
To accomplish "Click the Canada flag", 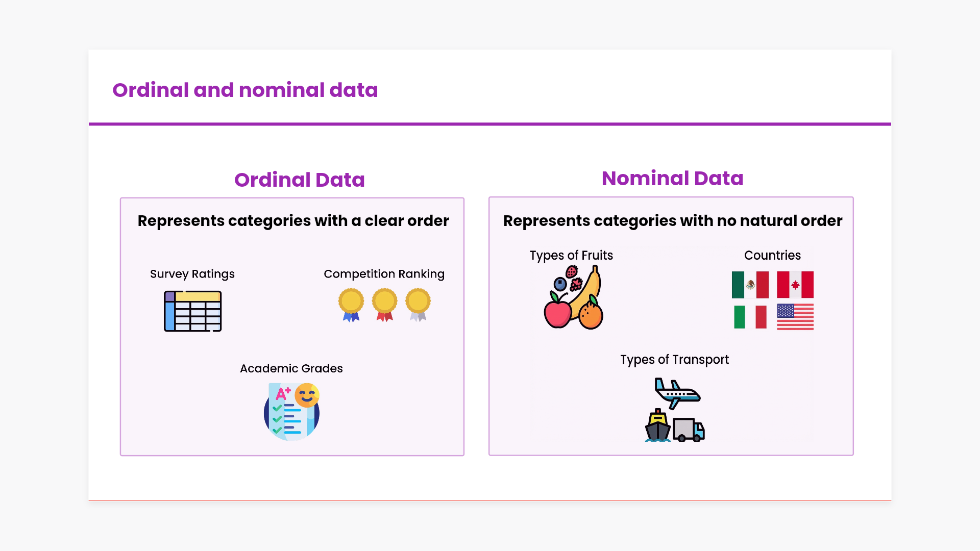I will pyautogui.click(x=795, y=285).
